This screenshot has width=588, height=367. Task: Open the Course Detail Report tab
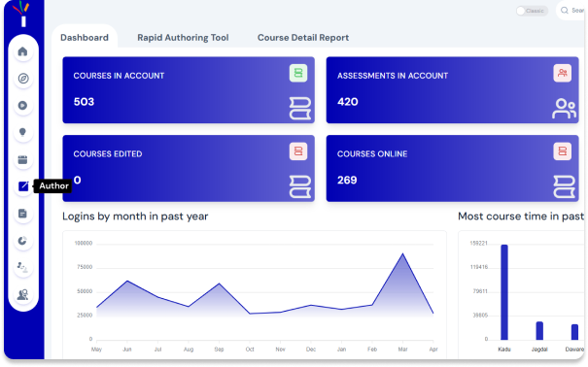pyautogui.click(x=303, y=38)
